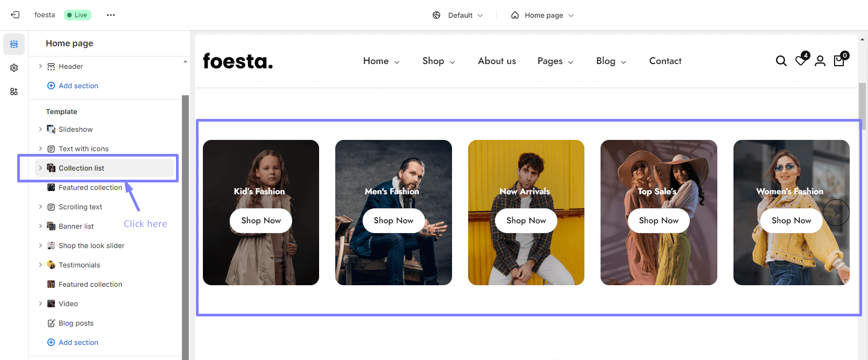Open the Default theme style dropdown
This screenshot has width=868, height=360.
pos(458,15)
